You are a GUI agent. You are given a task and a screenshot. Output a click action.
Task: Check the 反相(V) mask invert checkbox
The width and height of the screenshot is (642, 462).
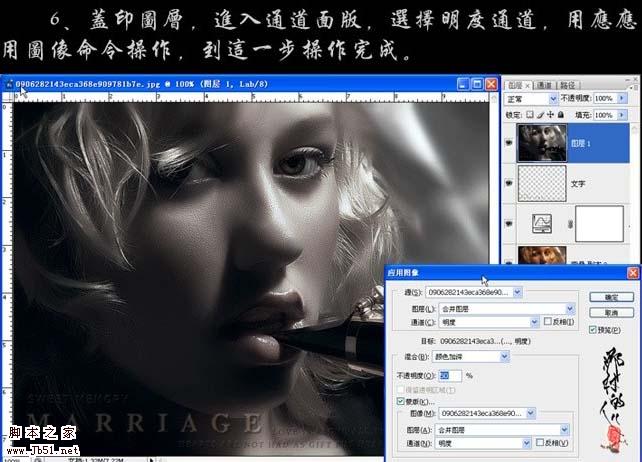[540, 442]
